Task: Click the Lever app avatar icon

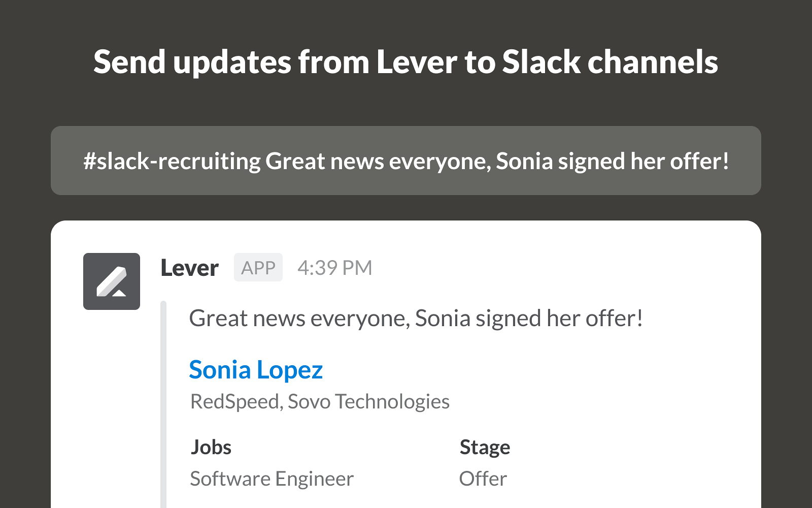Action: pyautogui.click(x=112, y=281)
